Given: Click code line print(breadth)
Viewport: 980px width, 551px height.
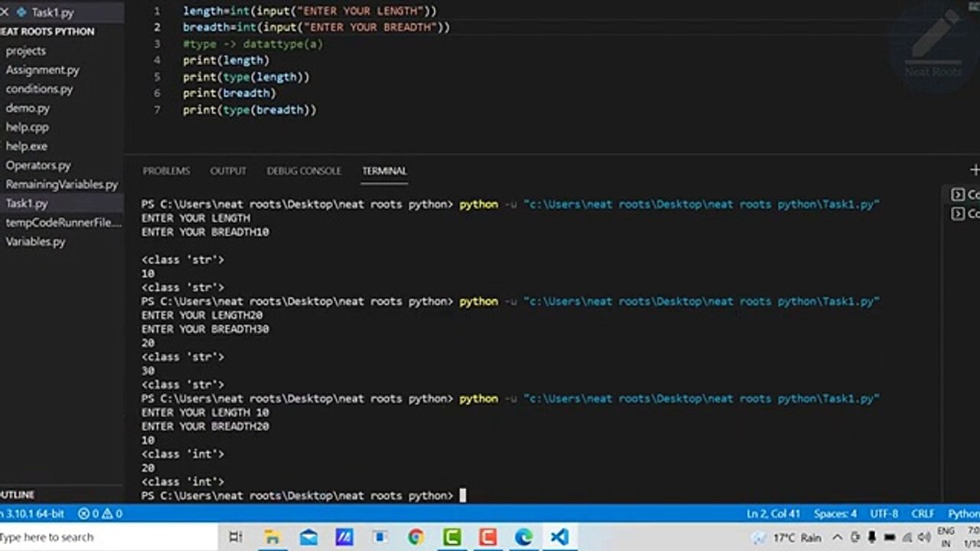Looking at the screenshot, I should pyautogui.click(x=229, y=93).
